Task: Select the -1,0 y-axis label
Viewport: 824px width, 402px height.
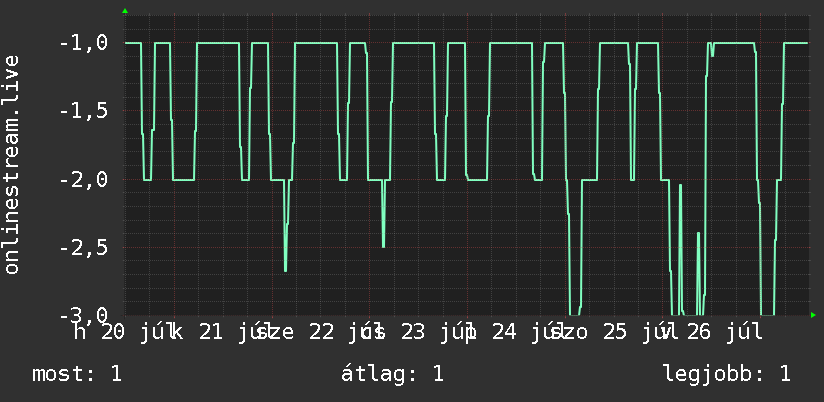Action: (x=84, y=43)
